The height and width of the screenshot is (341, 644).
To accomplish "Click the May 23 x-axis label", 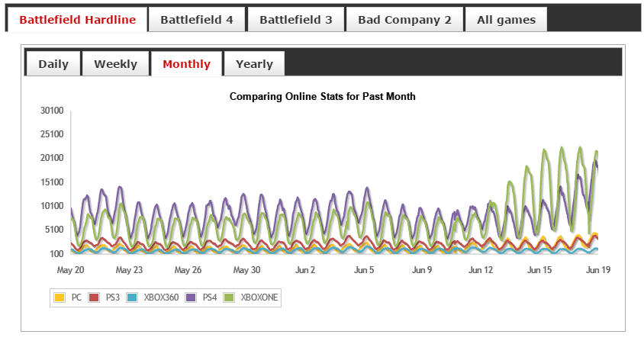I will tap(129, 270).
